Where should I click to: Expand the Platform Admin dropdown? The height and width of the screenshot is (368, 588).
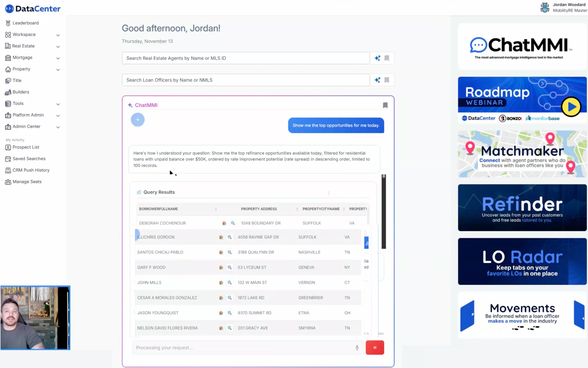click(58, 115)
